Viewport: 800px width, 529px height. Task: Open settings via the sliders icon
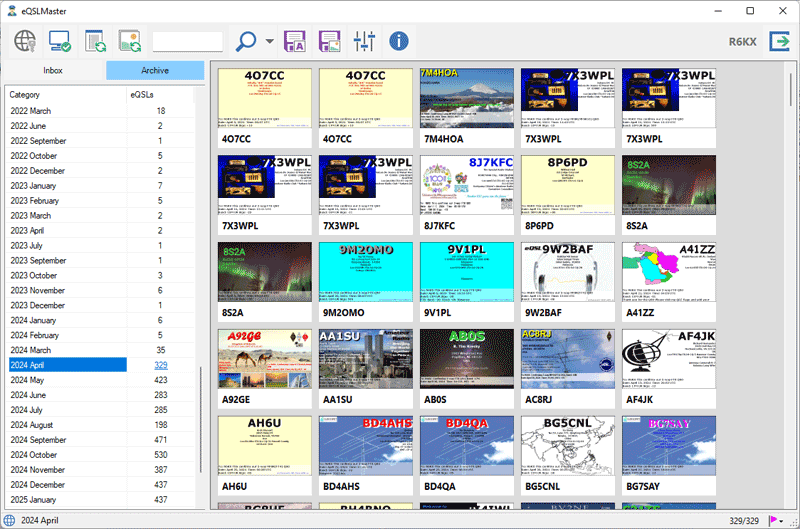364,41
